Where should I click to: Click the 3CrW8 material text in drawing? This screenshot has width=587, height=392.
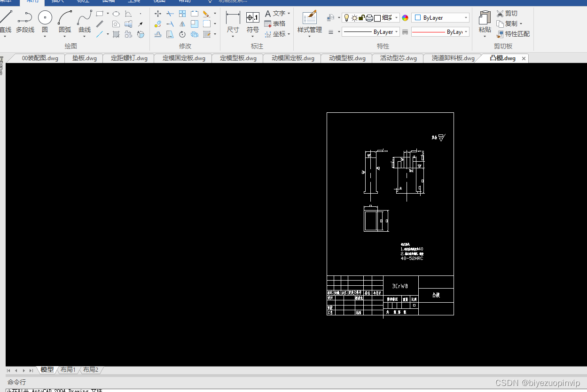point(400,286)
